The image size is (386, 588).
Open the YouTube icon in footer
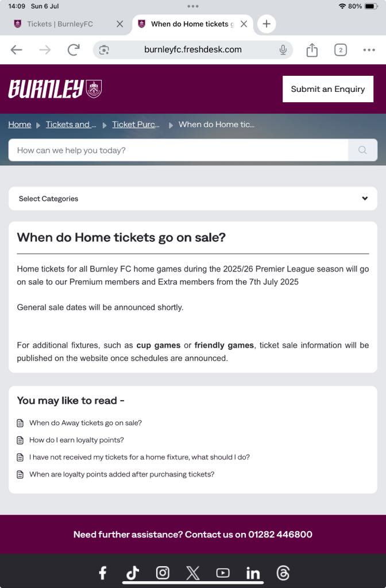[x=222, y=572]
